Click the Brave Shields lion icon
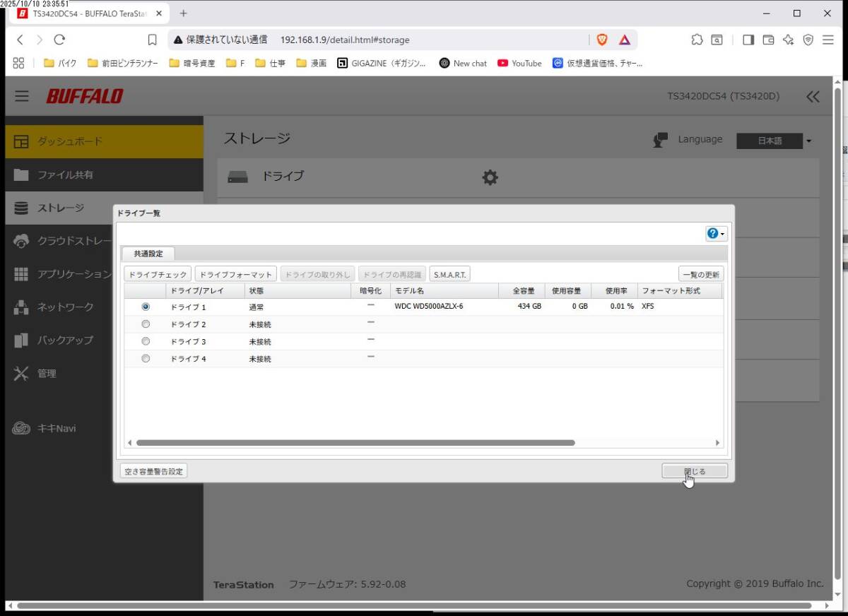Viewport: 848px width, 616px height. click(x=602, y=40)
